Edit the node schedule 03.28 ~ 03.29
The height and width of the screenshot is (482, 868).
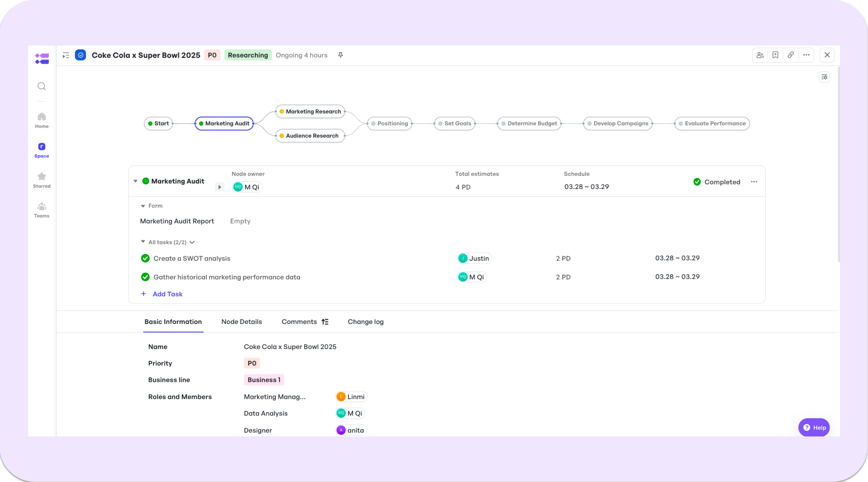coord(587,187)
